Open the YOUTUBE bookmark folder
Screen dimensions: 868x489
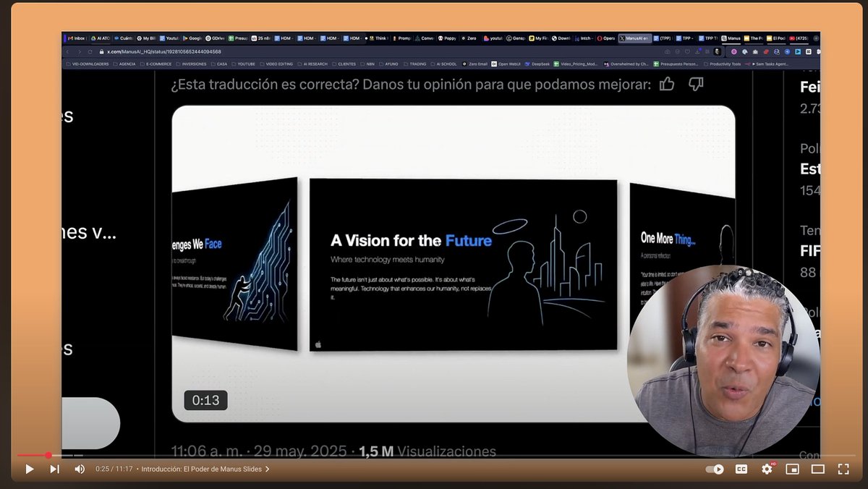coord(243,64)
